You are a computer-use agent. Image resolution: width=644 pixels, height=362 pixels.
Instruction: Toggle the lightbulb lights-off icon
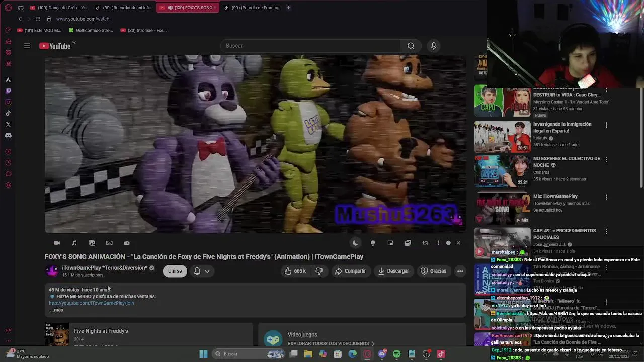point(373,243)
